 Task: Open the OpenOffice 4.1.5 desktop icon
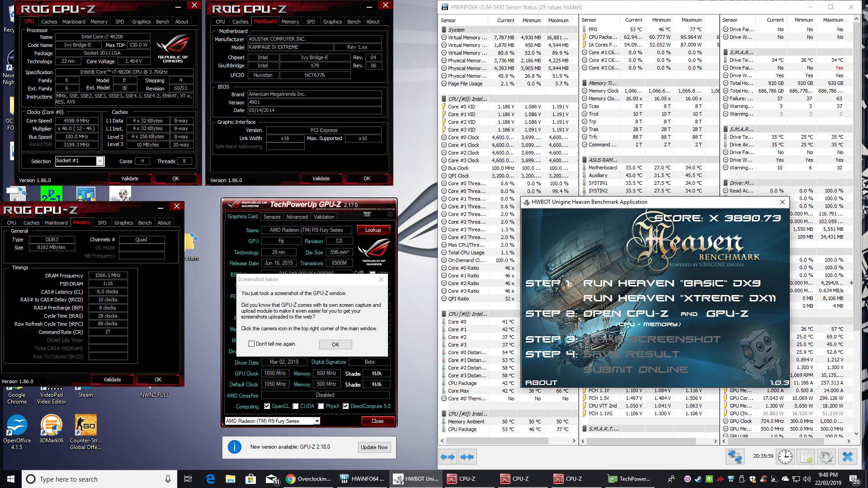tap(17, 432)
